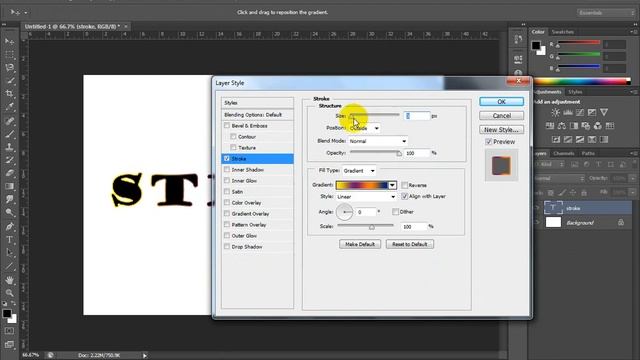The height and width of the screenshot is (360, 640).
Task: Toggle Quick Mask mode icon
Action: point(9,331)
